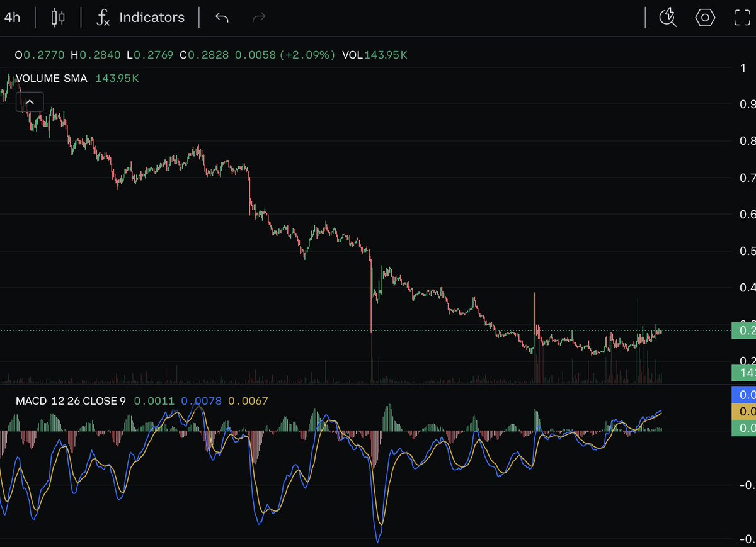The width and height of the screenshot is (756, 547).
Task: Click the redo arrow icon
Action: (x=258, y=18)
